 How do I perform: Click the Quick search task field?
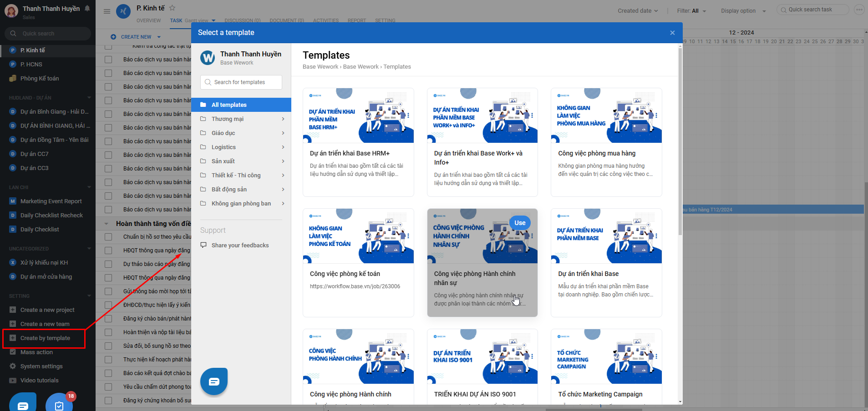[813, 10]
